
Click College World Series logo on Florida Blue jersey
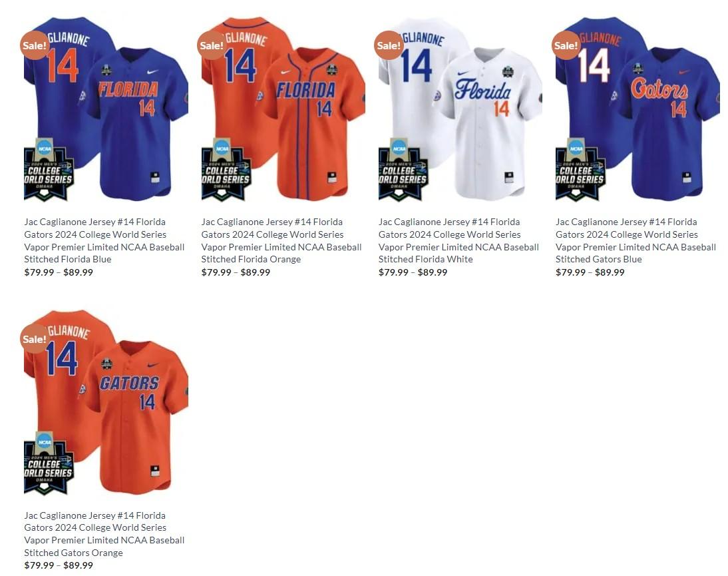point(49,170)
